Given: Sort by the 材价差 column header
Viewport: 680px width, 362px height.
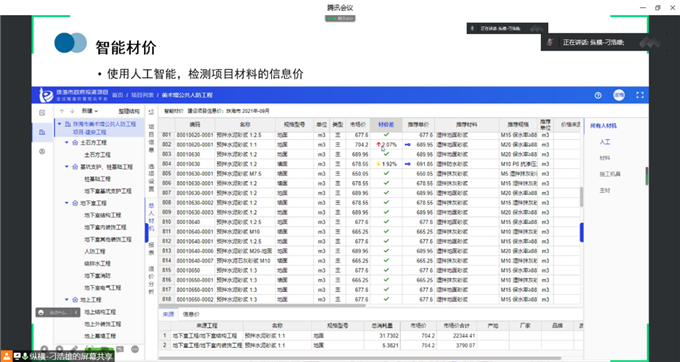Looking at the screenshot, I should [x=386, y=124].
